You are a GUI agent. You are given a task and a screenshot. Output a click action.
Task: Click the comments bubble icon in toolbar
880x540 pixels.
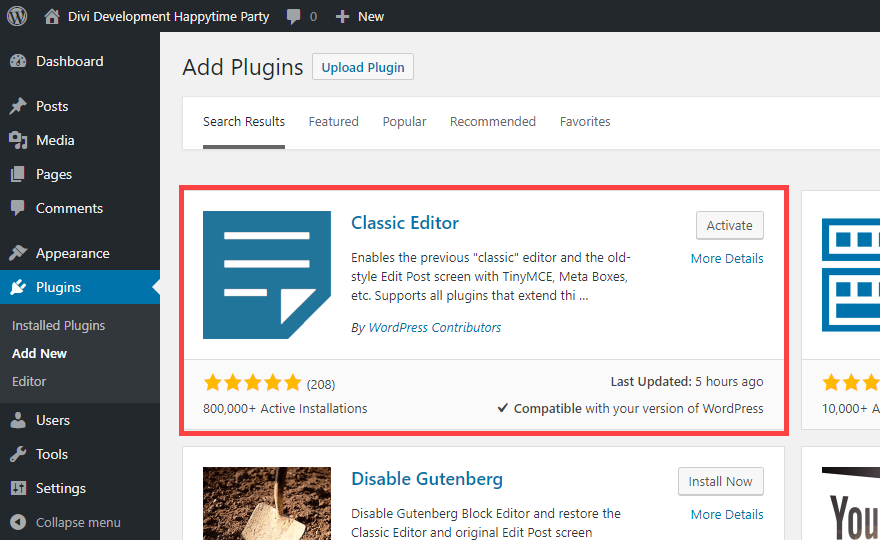294,16
